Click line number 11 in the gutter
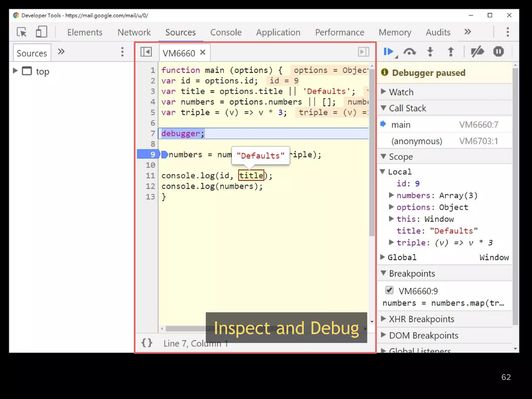Screen dimensions: 532x399 click(150, 176)
